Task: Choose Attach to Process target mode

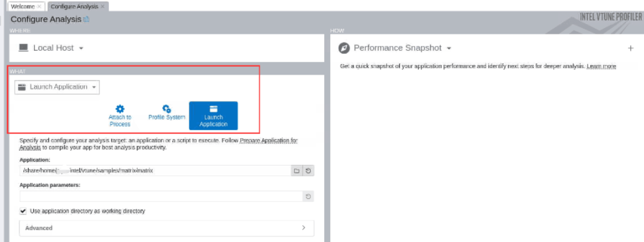Action: click(x=120, y=116)
